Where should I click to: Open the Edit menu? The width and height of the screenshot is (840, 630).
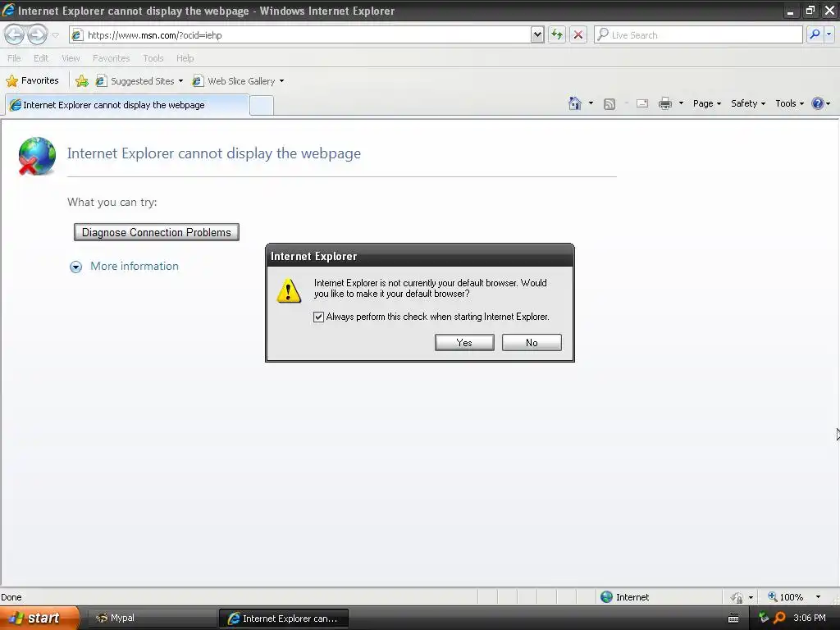pyautogui.click(x=41, y=58)
